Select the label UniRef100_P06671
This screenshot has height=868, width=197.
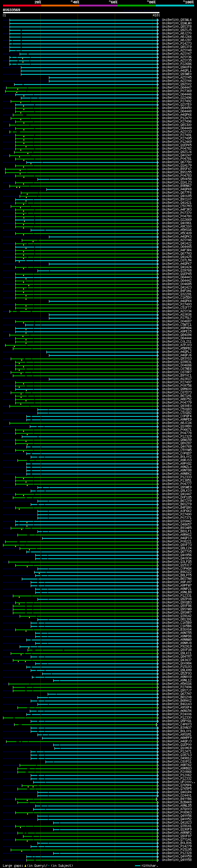[x=177, y=430]
